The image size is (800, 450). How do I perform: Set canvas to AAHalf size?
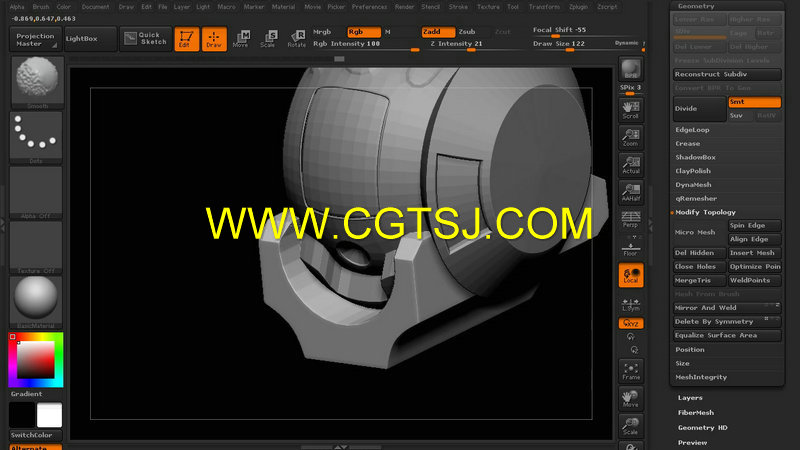[631, 192]
